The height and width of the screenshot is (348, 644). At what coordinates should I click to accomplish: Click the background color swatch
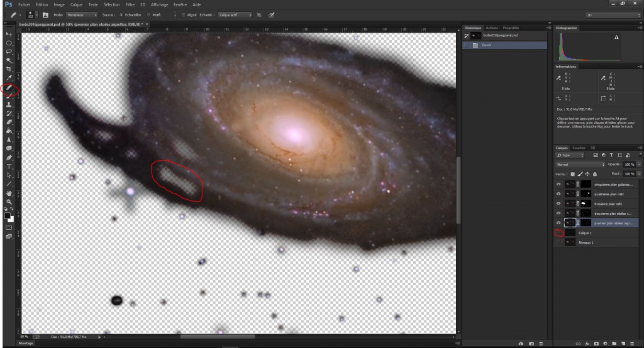point(12,220)
